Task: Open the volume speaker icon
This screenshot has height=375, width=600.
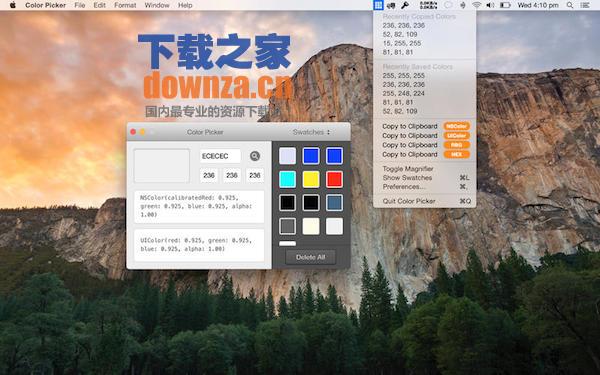Action: pos(490,5)
